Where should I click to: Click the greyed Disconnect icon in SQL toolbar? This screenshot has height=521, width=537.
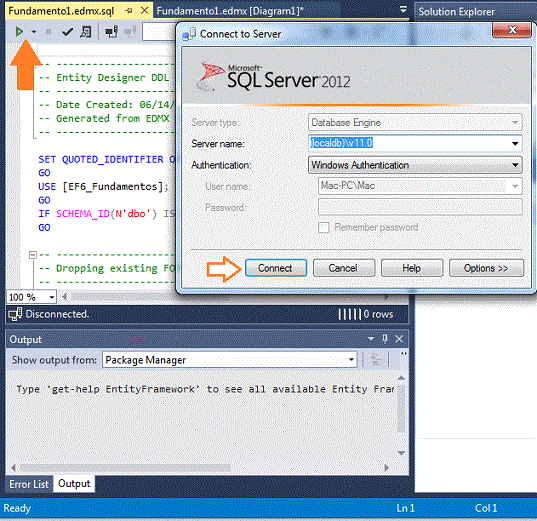[130, 32]
